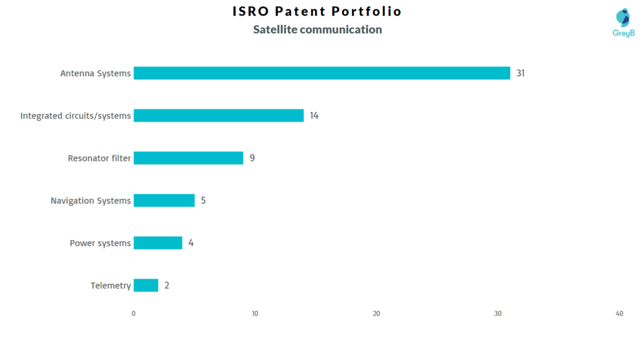This screenshot has width=644, height=343.
Task: Click the Power systems label
Action: coord(100,243)
